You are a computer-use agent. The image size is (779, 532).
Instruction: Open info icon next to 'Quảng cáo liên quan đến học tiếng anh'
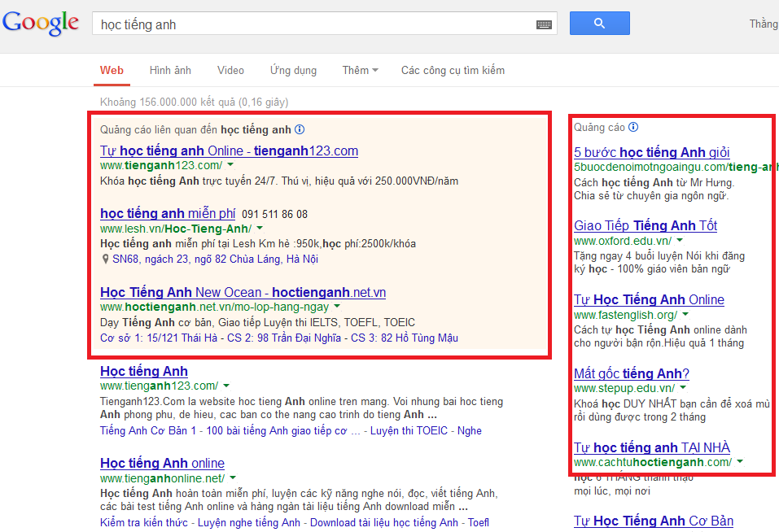(x=300, y=129)
